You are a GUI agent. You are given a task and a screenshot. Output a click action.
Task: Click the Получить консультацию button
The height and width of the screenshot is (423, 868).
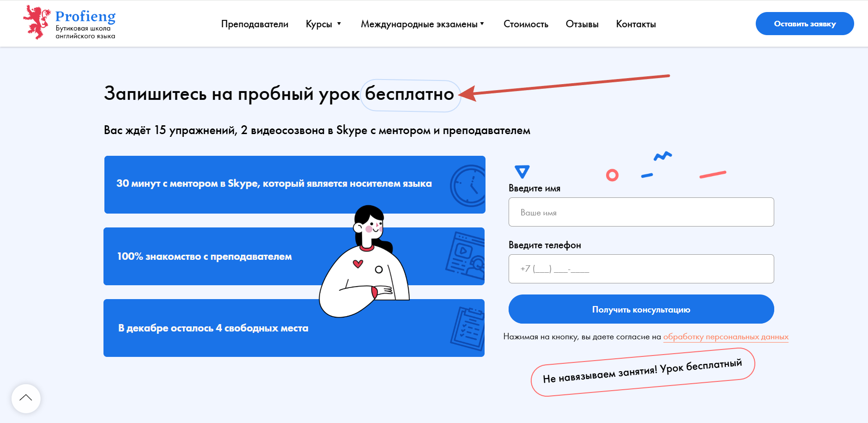[x=641, y=309]
